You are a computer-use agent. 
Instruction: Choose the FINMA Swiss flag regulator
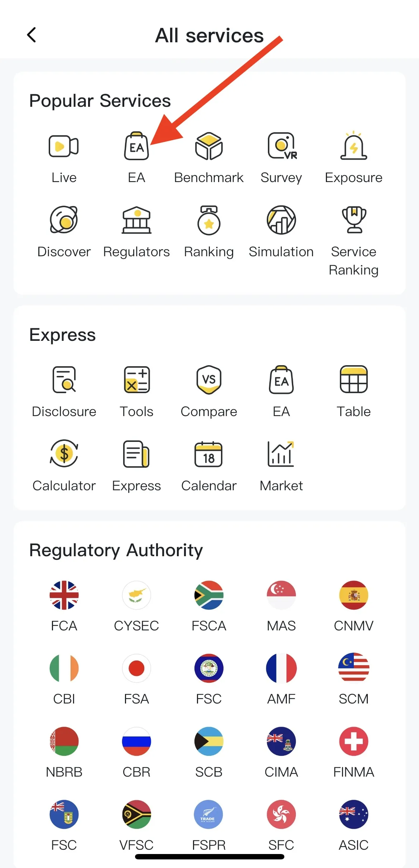tap(353, 741)
